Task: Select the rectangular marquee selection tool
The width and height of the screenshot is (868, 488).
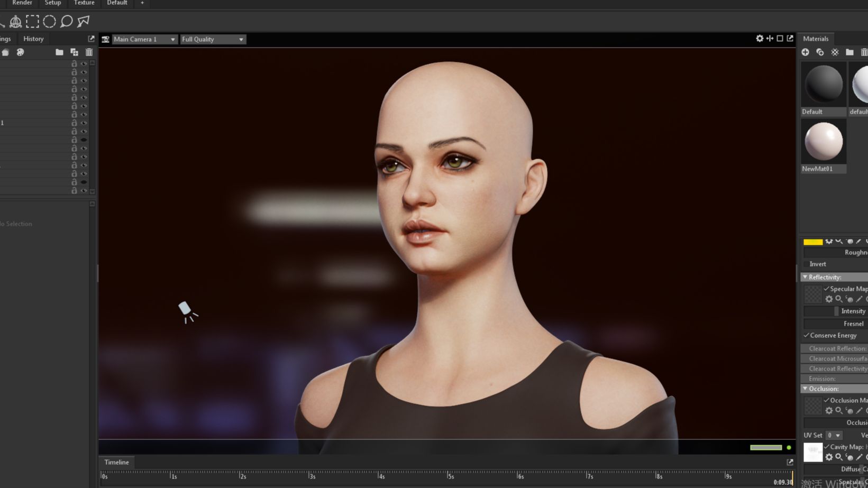Action: point(32,22)
